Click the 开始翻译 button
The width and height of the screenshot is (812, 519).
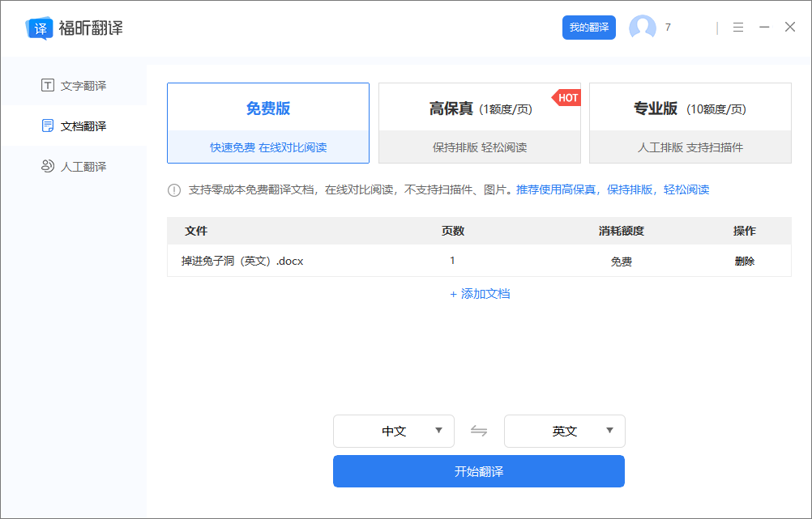479,470
